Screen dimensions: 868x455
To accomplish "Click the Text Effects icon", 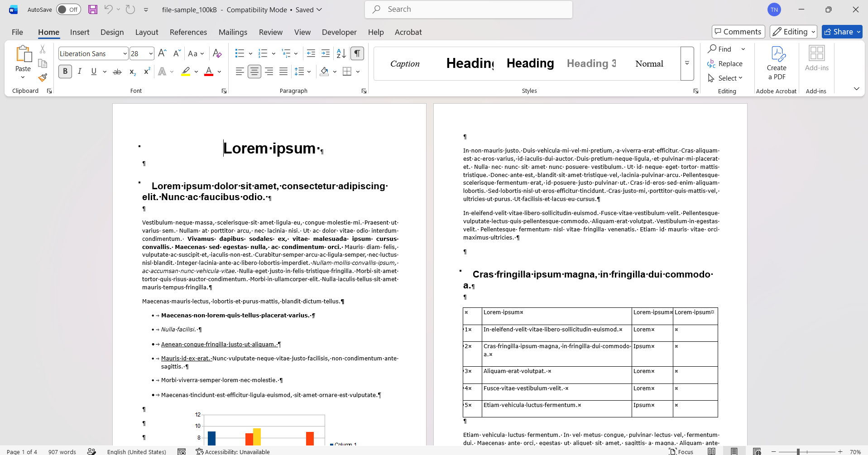I will point(162,72).
